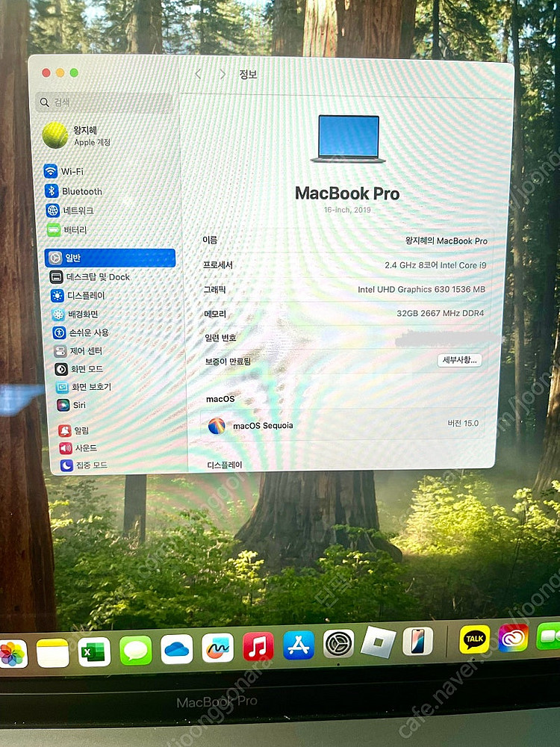This screenshot has height=747, width=560.
Task: Select 일반 (General) in sidebar
Action: pos(110,258)
